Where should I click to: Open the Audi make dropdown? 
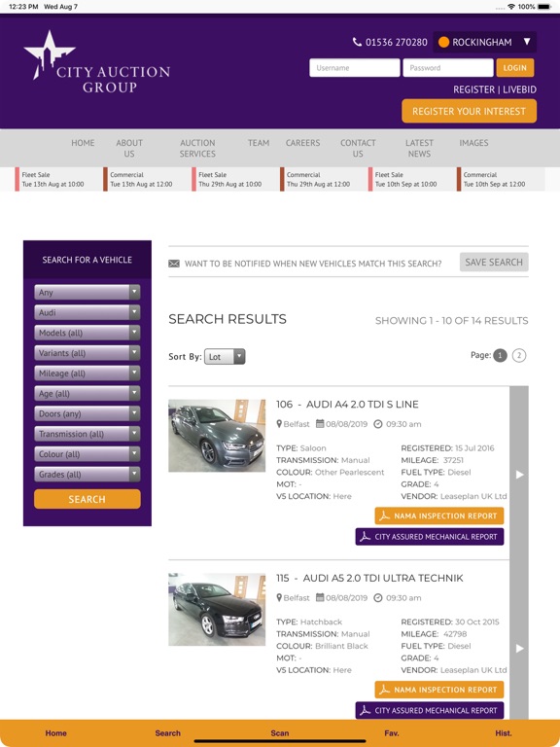click(87, 312)
